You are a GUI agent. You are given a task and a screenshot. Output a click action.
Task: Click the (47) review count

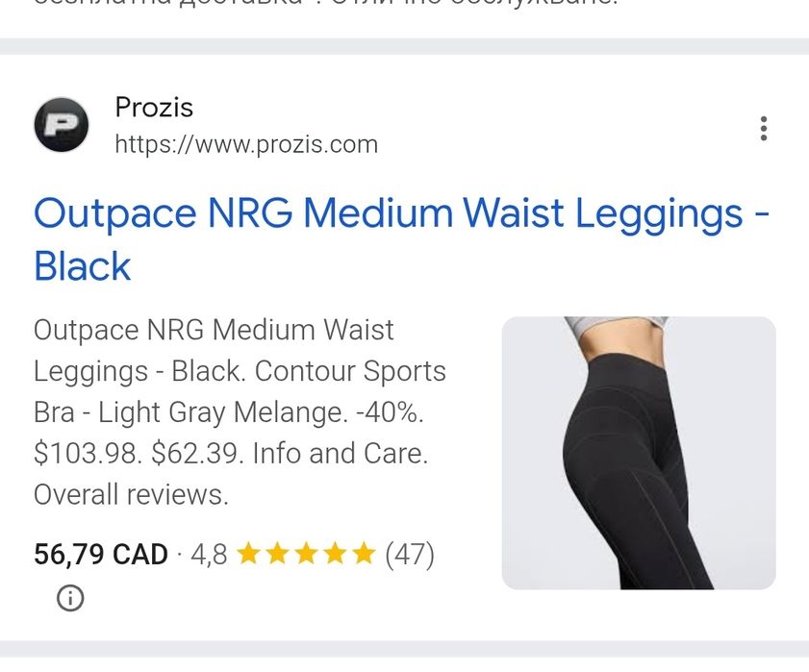tap(410, 555)
